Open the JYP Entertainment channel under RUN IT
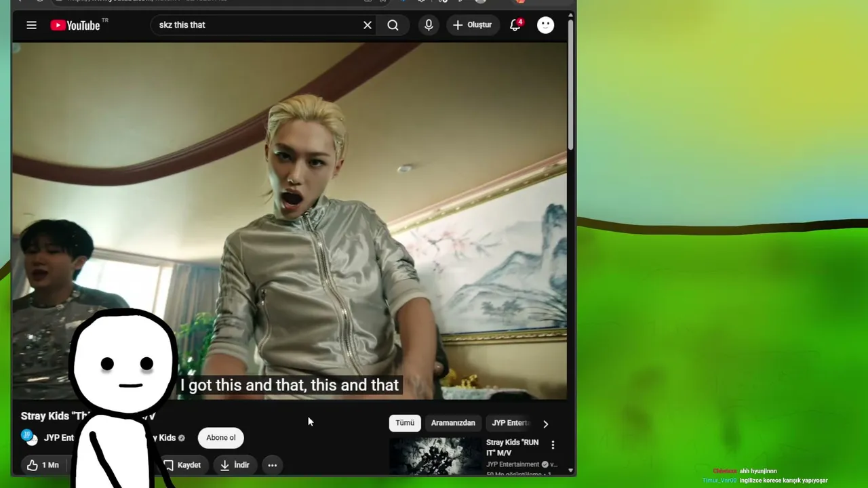The image size is (868, 488). (513, 464)
